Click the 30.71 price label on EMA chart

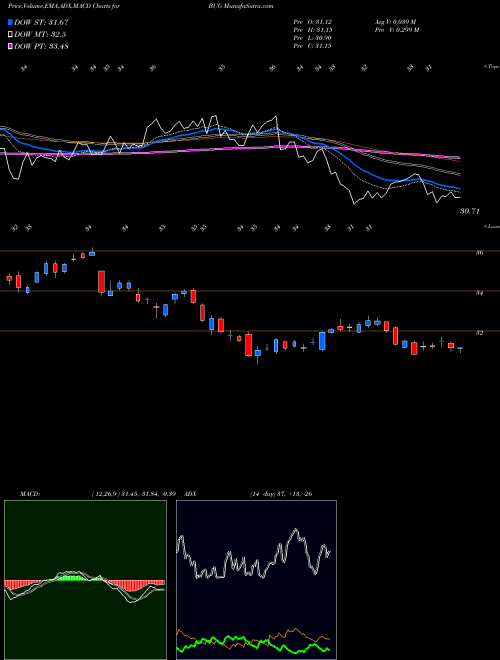click(x=469, y=211)
